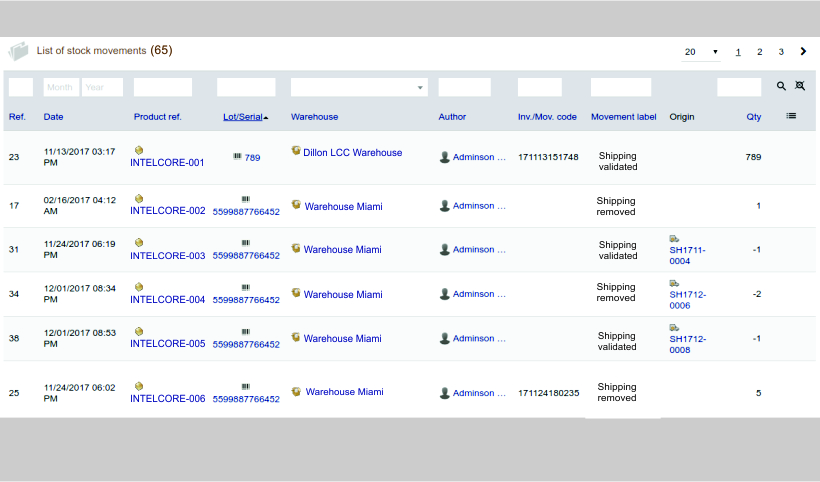Expand the Warehouse filter dropdown

[x=359, y=87]
